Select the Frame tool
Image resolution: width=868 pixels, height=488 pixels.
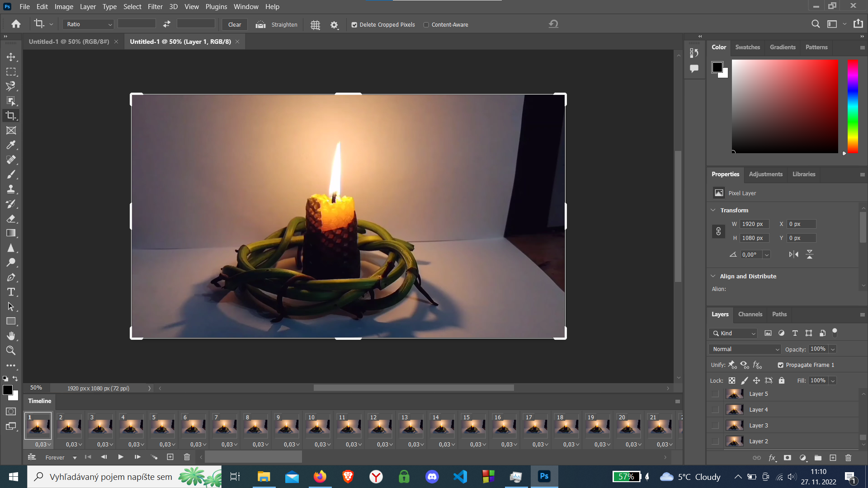11,131
